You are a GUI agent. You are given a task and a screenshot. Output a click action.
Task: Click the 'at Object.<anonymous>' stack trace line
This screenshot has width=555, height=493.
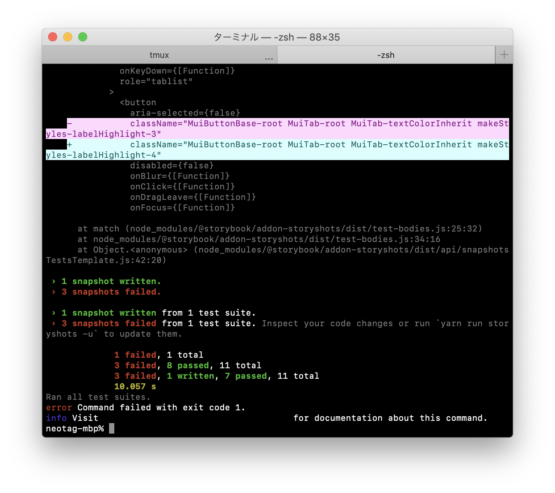293,250
